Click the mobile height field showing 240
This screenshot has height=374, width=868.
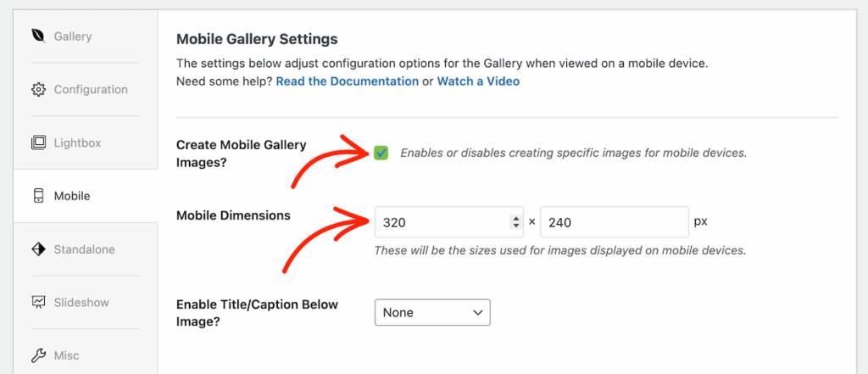[x=613, y=223]
